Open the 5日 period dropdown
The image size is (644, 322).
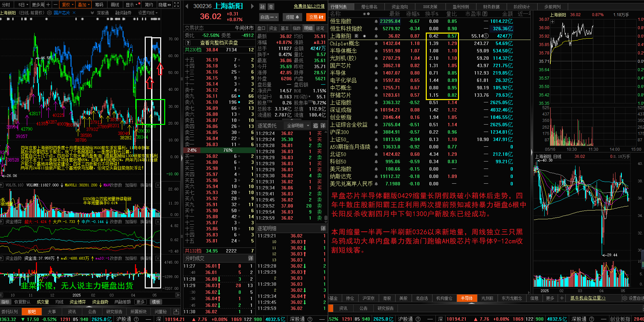pyautogui.click(x=22, y=5)
